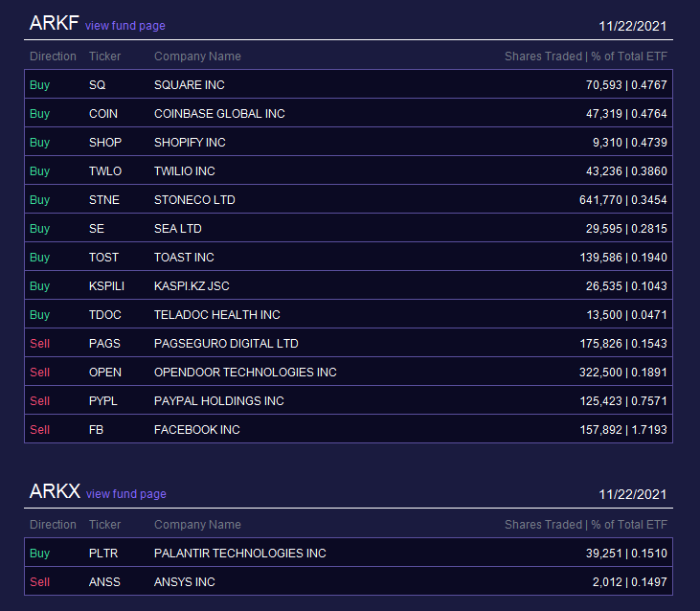Click Sell direction in FB row
Viewport: 700px width, 611px height.
click(x=39, y=430)
